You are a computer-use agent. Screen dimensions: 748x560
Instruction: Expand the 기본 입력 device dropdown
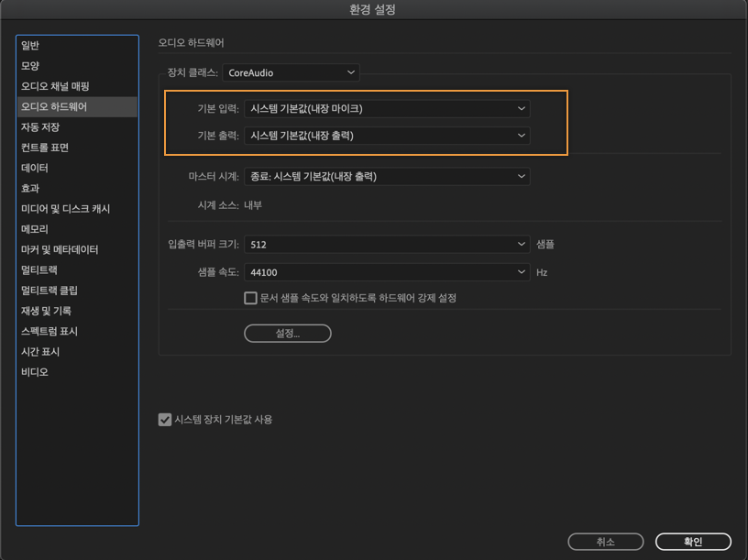[387, 109]
